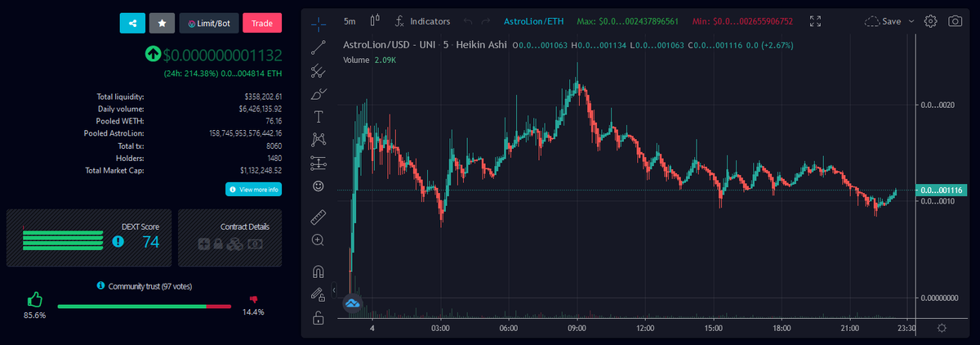Select the brush drawing tool

click(318, 93)
